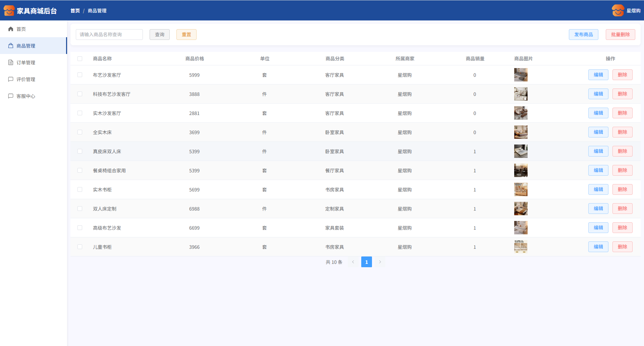The height and width of the screenshot is (346, 644).
Task: Toggle the select-all checkbox in table header
Action: [x=80, y=59]
